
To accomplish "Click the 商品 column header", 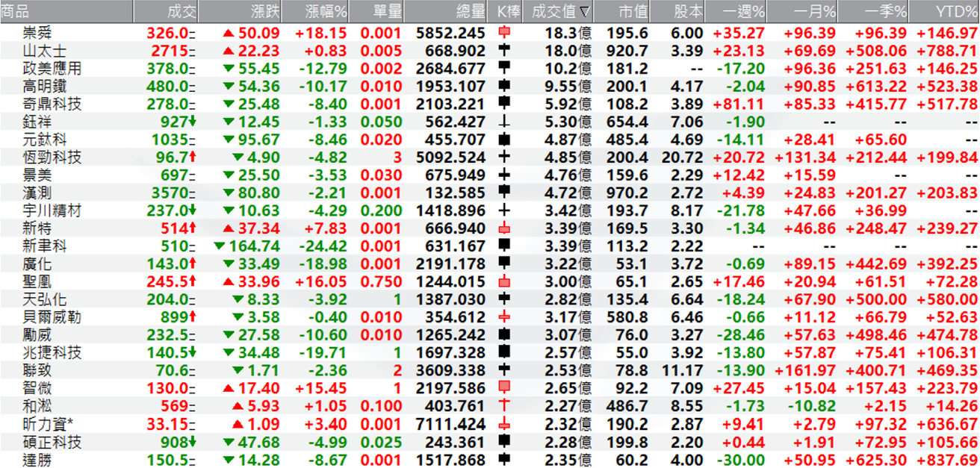I will click(x=16, y=11).
